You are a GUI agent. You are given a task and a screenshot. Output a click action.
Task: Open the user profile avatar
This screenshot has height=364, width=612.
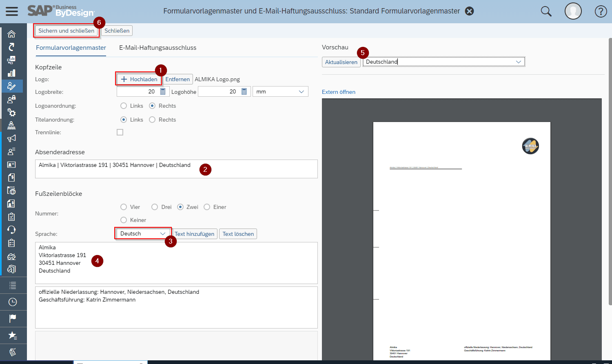pyautogui.click(x=573, y=11)
